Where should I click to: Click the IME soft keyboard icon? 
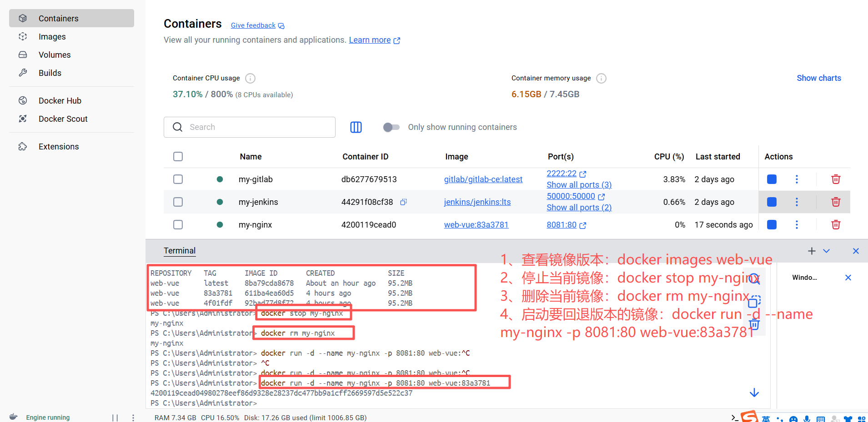[821, 419]
